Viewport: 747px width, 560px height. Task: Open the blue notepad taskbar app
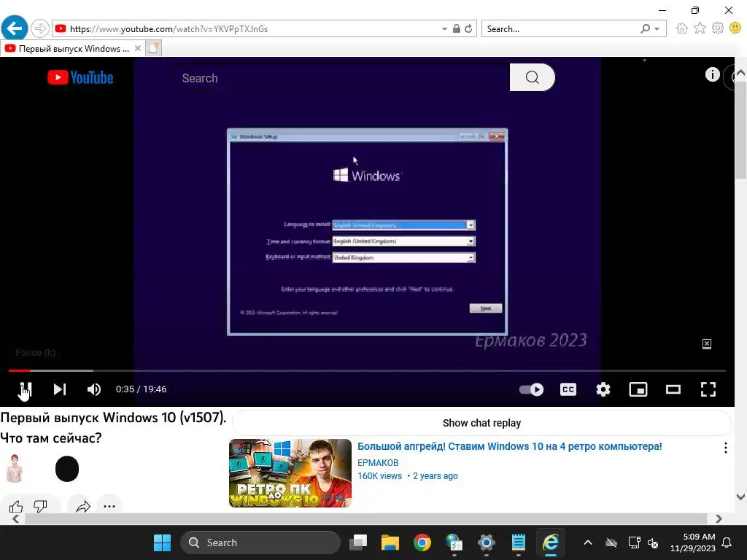(519, 542)
